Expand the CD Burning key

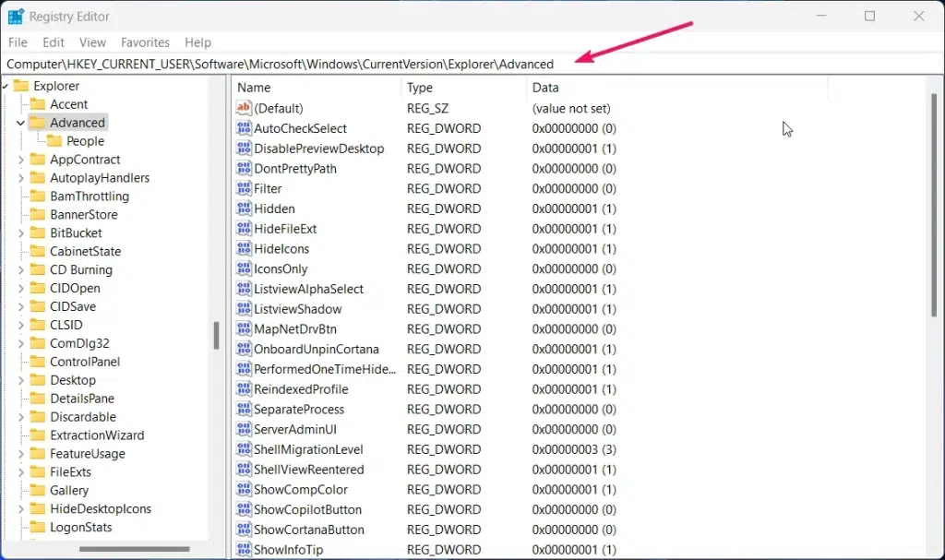20,269
